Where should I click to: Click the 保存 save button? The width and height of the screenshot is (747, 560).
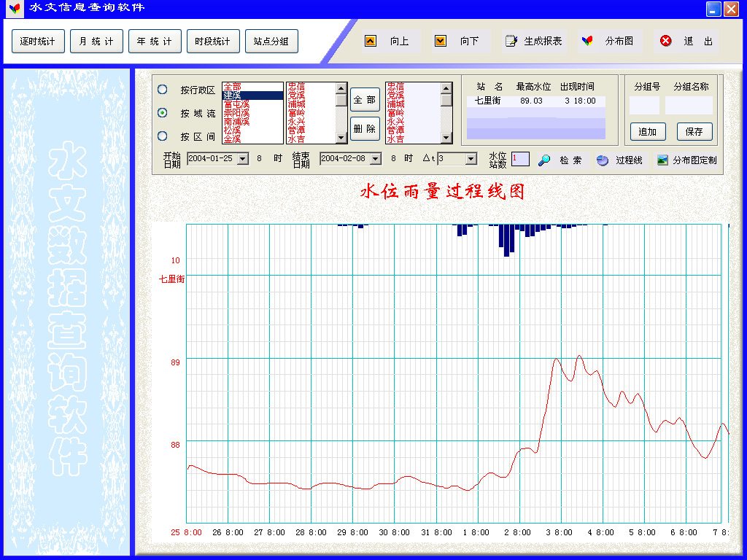coord(694,132)
